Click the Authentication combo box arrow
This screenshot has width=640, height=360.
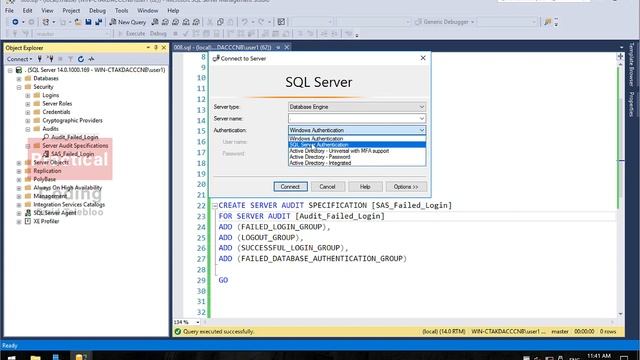[421, 130]
